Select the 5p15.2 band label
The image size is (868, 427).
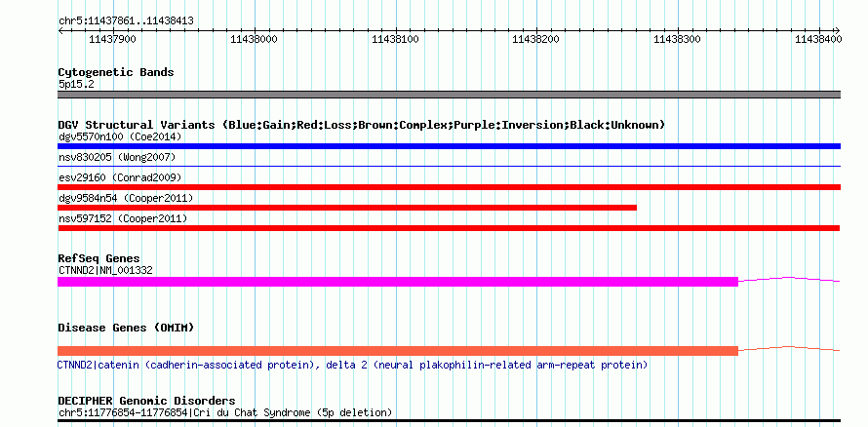tap(77, 84)
